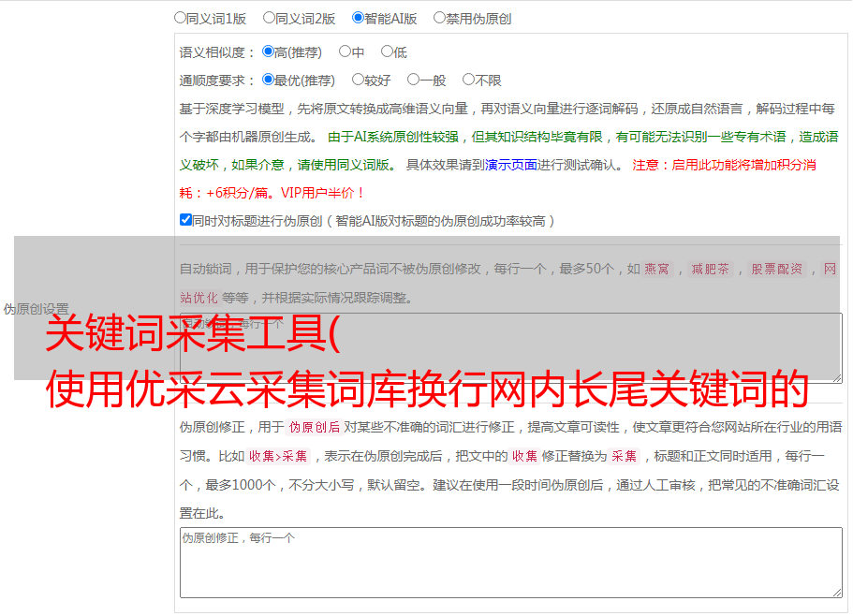Viewport: 853px width, 616px height.
Task: Click the 股票配资 example keyword tag
Action: click(777, 269)
